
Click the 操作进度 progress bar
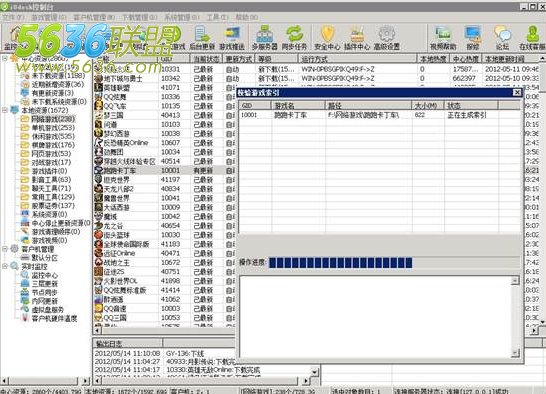pos(394,262)
